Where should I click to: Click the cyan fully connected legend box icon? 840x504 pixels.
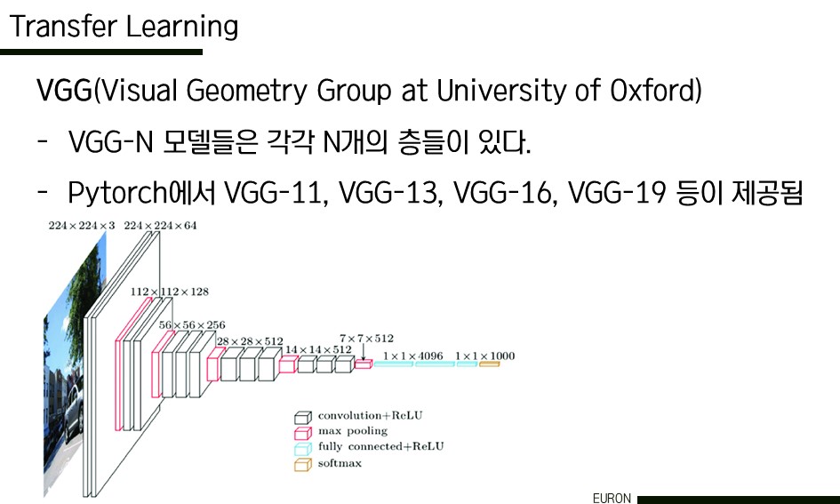tap(303, 448)
